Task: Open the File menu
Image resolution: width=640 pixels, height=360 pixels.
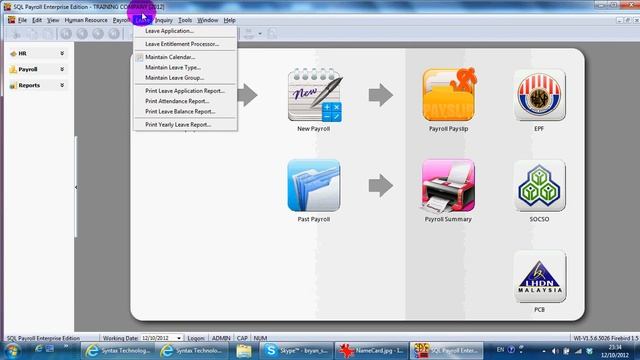Action: coord(22,20)
